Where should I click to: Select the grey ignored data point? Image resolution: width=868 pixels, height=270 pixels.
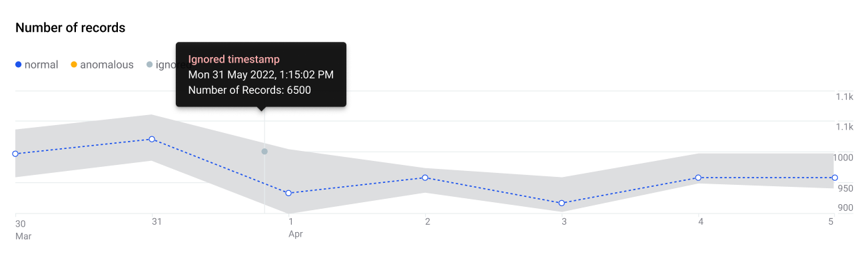[264, 152]
